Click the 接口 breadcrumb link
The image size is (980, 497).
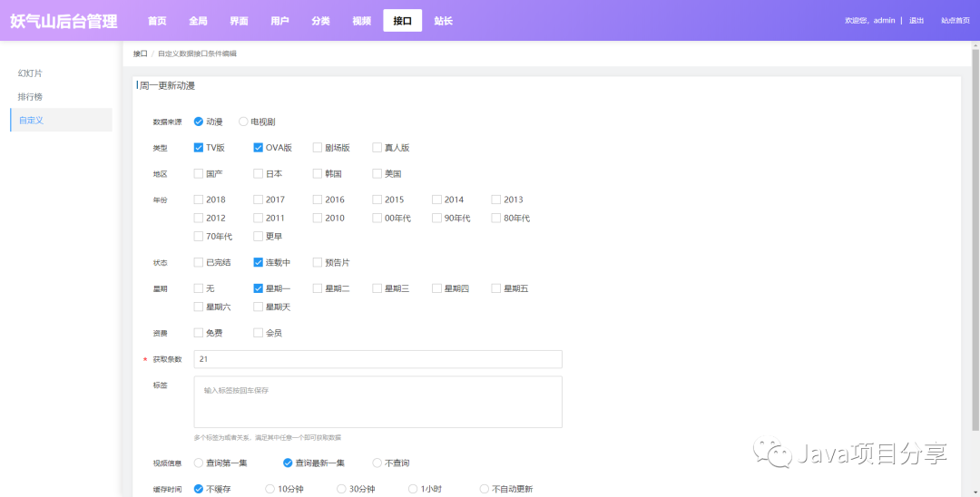tap(140, 54)
